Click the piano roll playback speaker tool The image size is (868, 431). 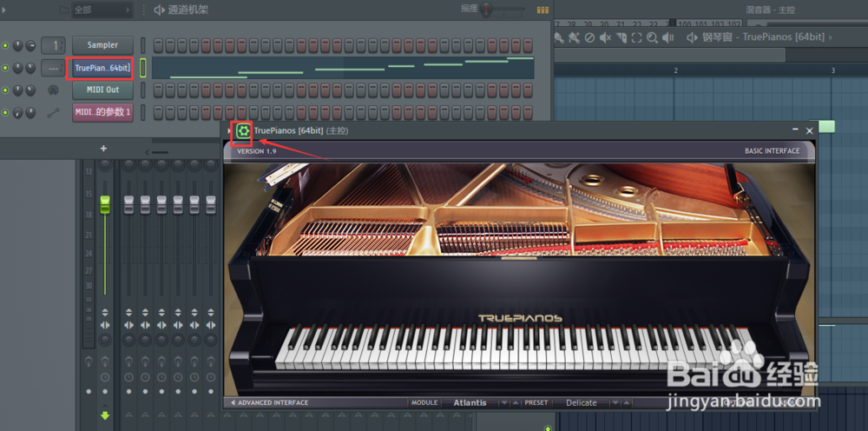click(668, 37)
